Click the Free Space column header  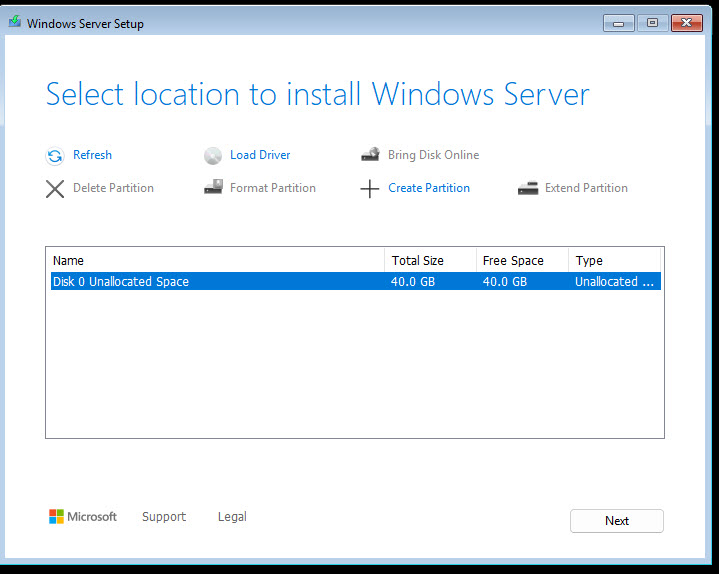coord(522,260)
